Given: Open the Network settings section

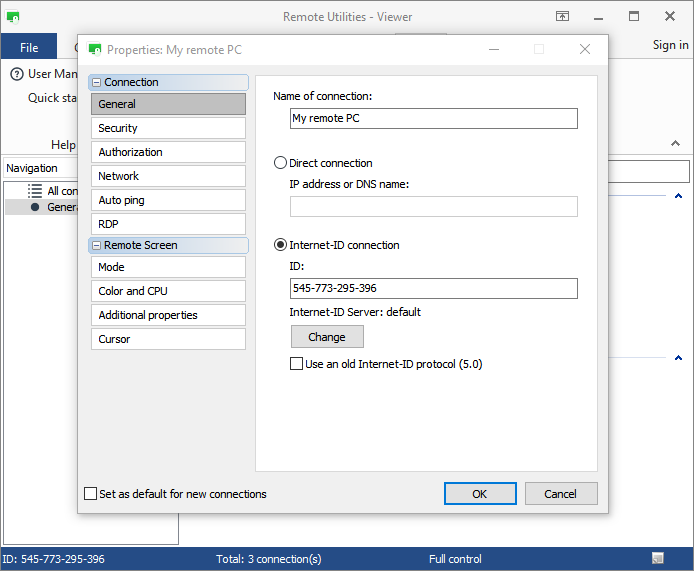Looking at the screenshot, I should point(168,176).
